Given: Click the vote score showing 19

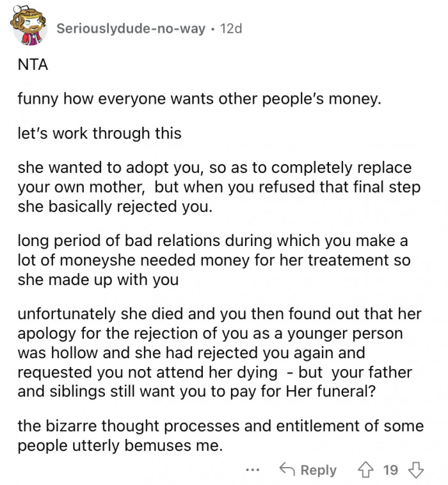Looking at the screenshot, I should [390, 470].
